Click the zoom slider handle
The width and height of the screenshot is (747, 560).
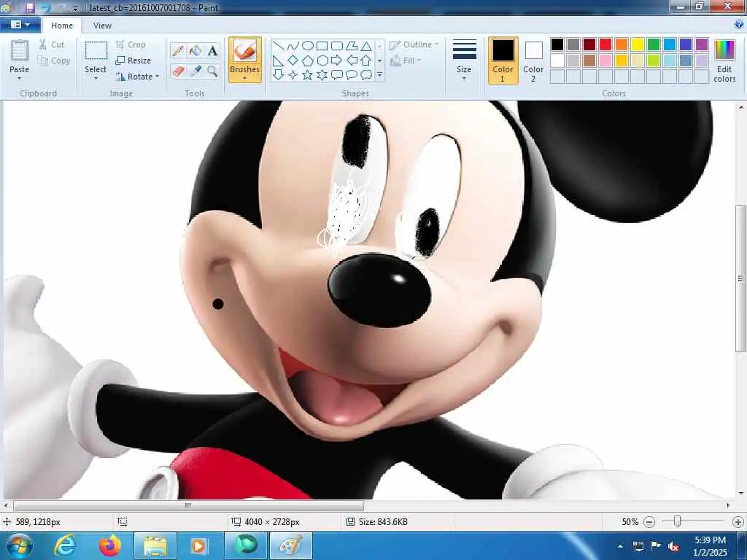tap(677, 521)
